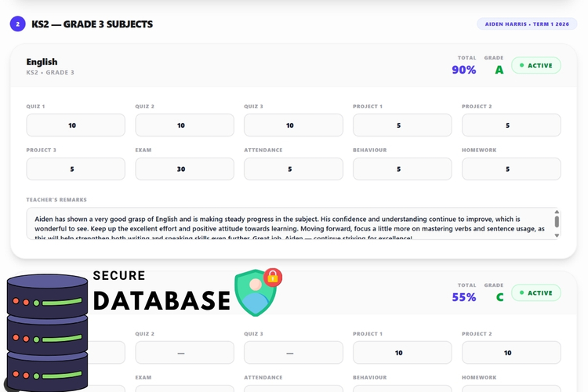Toggle the ACTIVE status of the 55% subject
The height and width of the screenshot is (392, 588).
click(536, 292)
